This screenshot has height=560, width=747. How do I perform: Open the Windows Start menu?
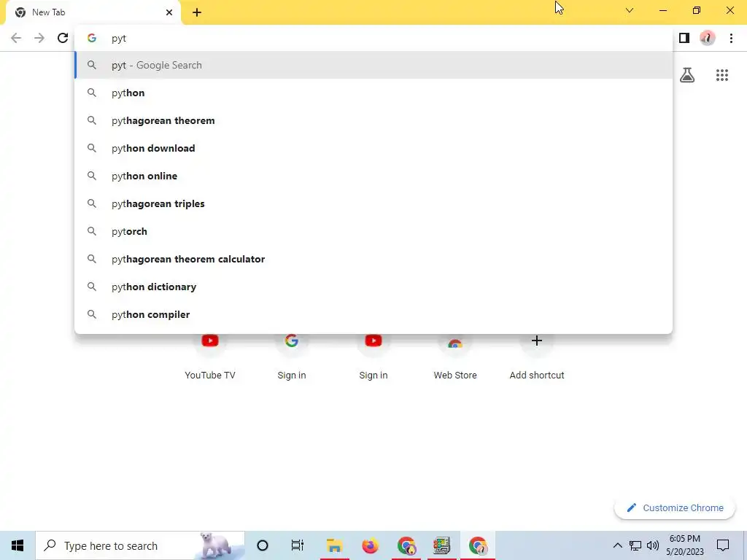click(18, 545)
